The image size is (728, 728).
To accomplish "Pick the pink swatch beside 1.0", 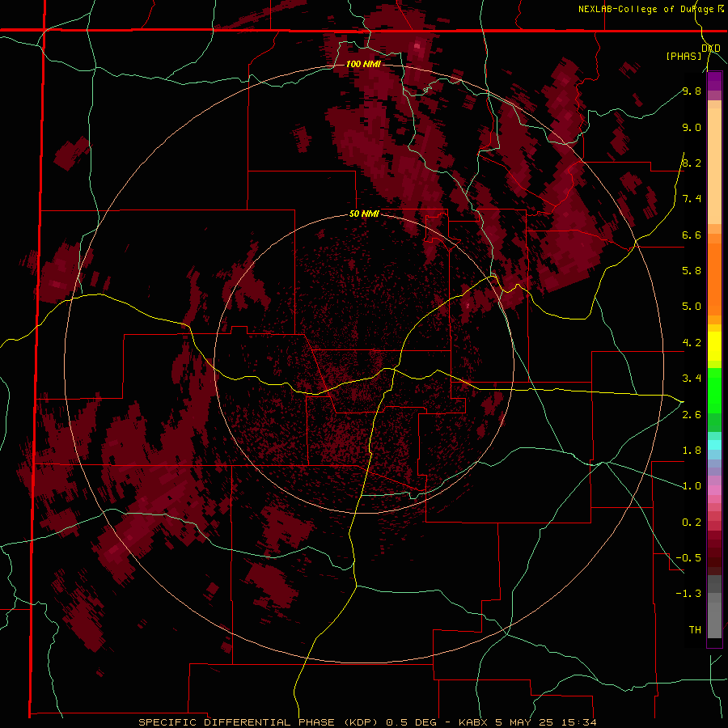I will (x=714, y=490).
